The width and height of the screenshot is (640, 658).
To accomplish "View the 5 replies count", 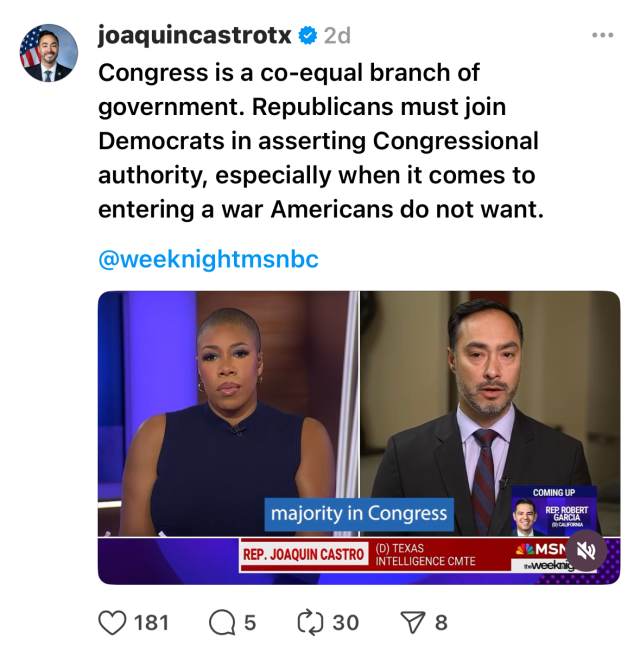I will pos(250,622).
